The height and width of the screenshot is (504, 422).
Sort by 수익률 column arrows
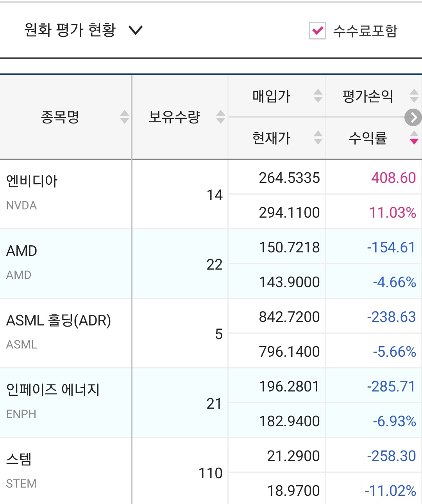[x=414, y=138]
